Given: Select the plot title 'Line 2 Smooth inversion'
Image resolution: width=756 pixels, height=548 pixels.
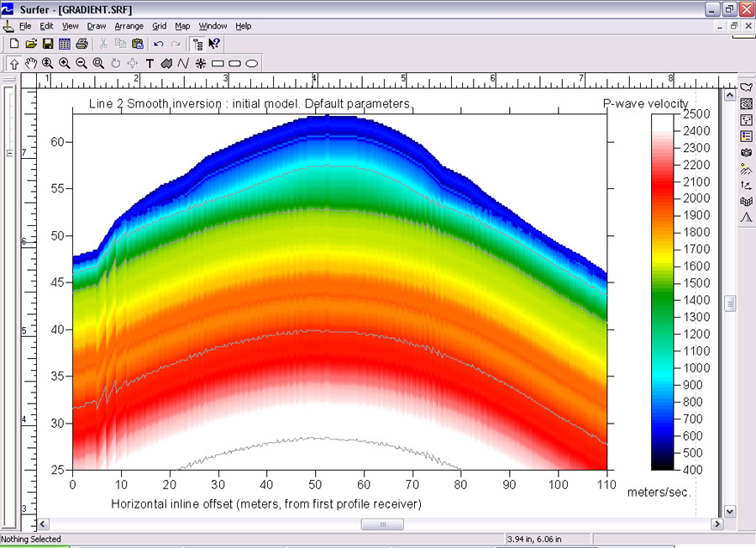Looking at the screenshot, I should [x=249, y=103].
